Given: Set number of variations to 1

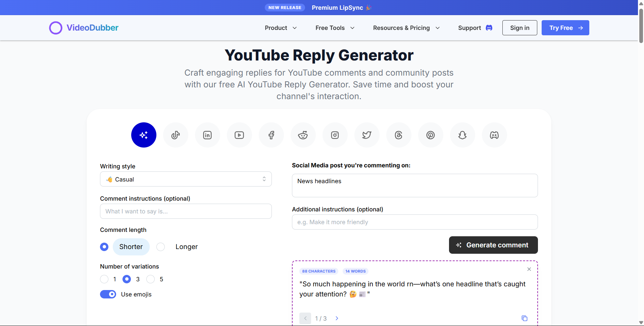Looking at the screenshot, I should [104, 279].
